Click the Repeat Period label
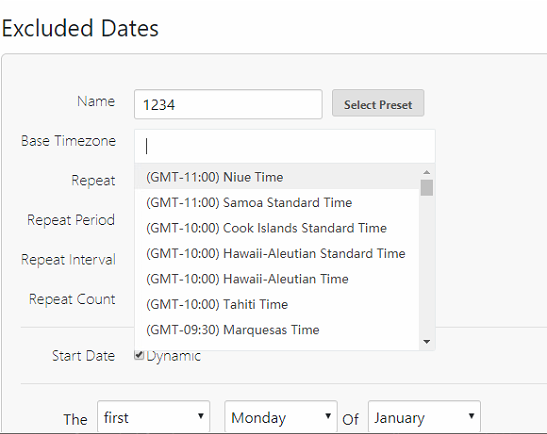This screenshot has height=434, width=547. [71, 220]
